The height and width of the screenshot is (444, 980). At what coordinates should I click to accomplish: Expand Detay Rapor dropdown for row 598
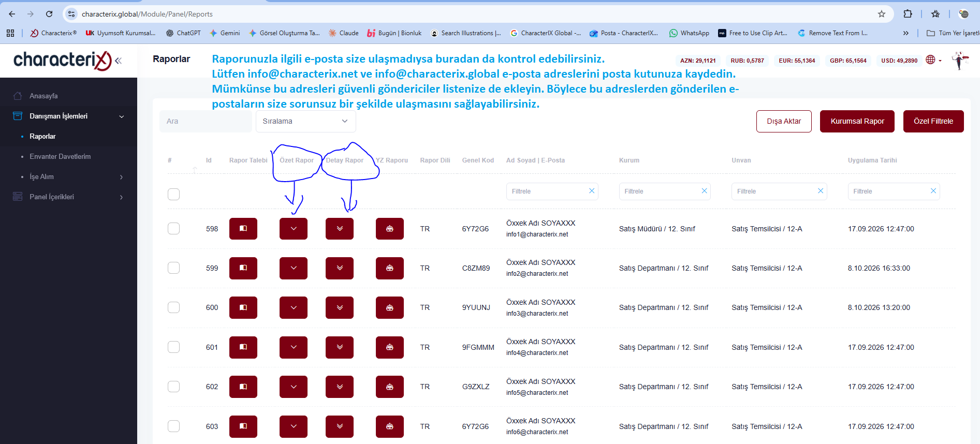(340, 229)
